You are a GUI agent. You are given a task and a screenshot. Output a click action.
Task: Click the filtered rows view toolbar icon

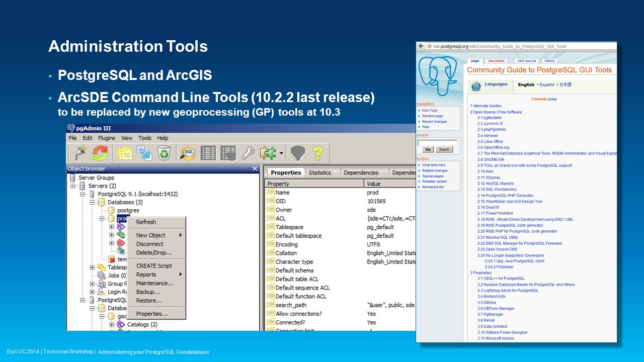[x=228, y=153]
